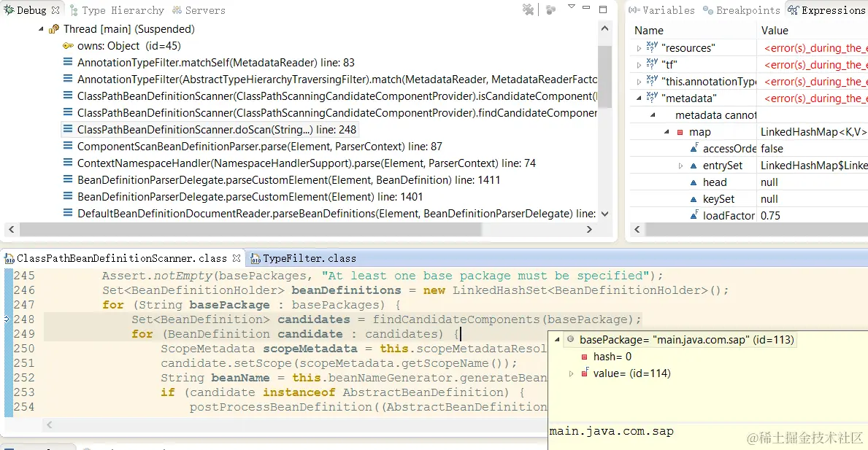The width and height of the screenshot is (868, 450).
Task: Select owns: Object (id=45) row
Action: (129, 46)
